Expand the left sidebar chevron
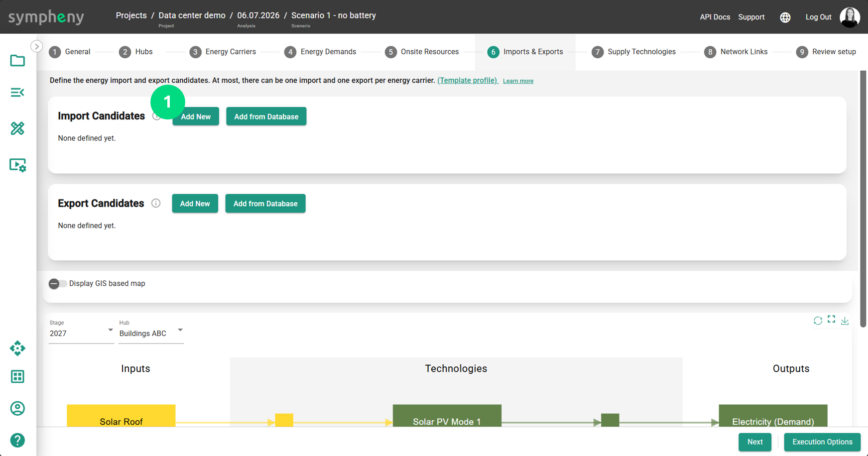Image resolution: width=868 pixels, height=456 pixels. (x=37, y=46)
